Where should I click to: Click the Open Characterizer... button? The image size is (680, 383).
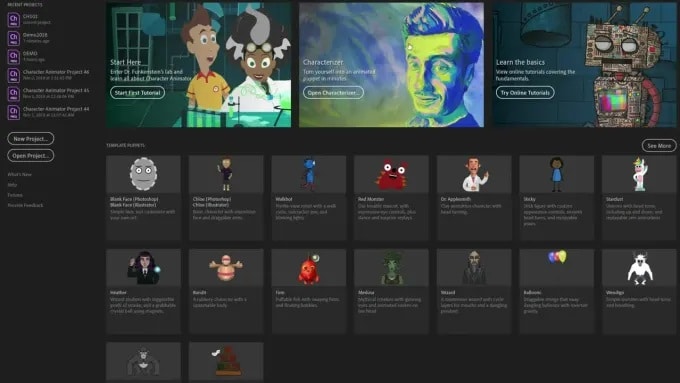click(333, 93)
